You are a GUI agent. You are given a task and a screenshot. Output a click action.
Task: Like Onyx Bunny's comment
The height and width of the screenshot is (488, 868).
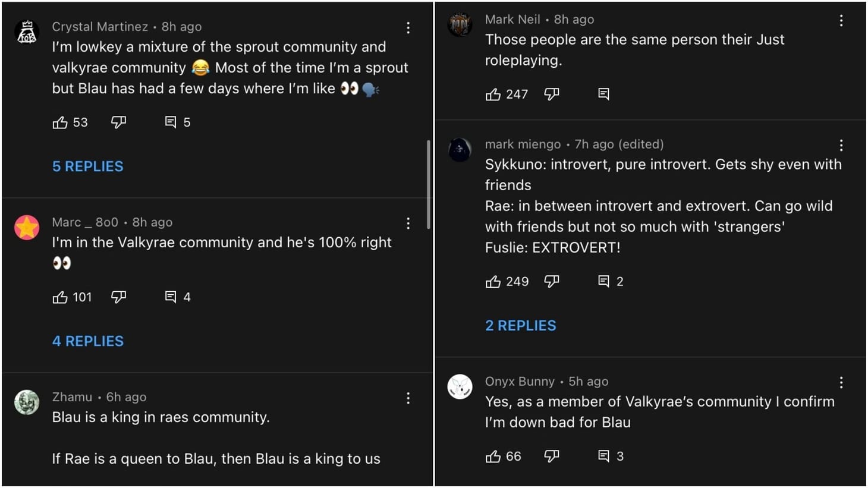(x=493, y=456)
